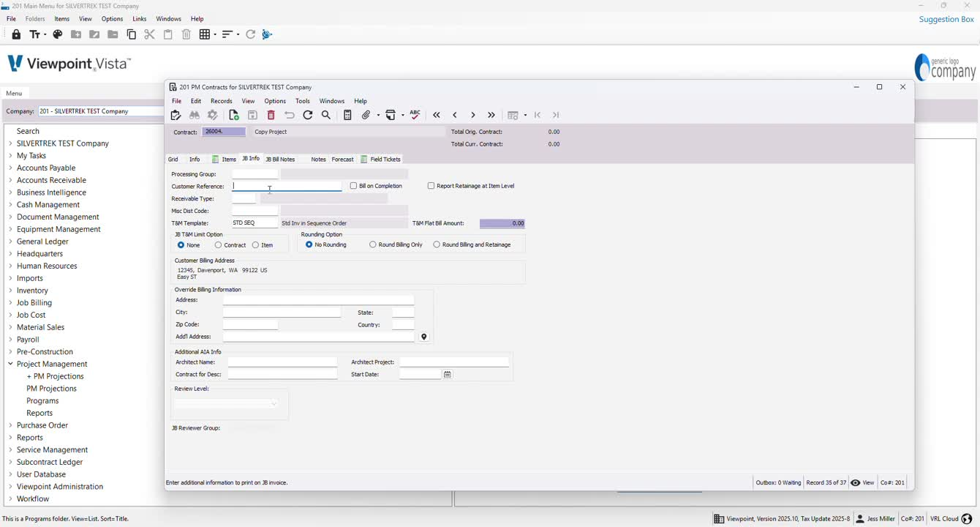The width and height of the screenshot is (980, 527).
Task: Click the new record icon in PM Contracts
Action: click(x=234, y=115)
